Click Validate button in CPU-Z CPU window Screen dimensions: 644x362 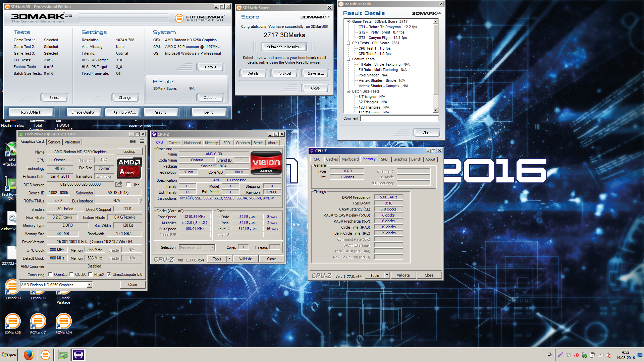(246, 259)
